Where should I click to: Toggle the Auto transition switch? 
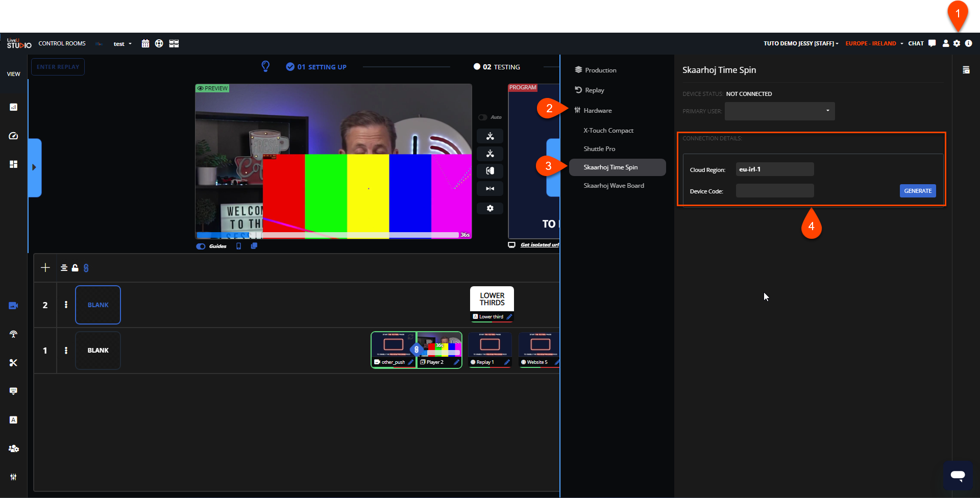pos(482,117)
